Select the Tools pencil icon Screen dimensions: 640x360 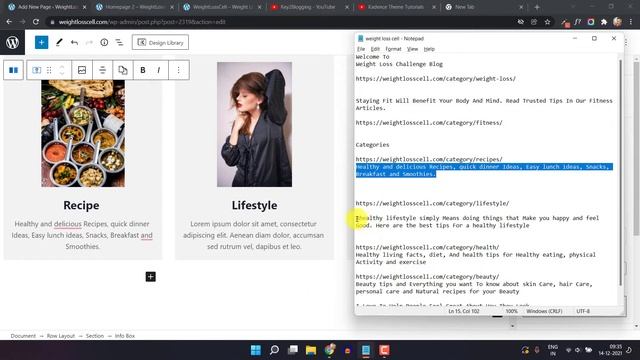pyautogui.click(x=59, y=42)
